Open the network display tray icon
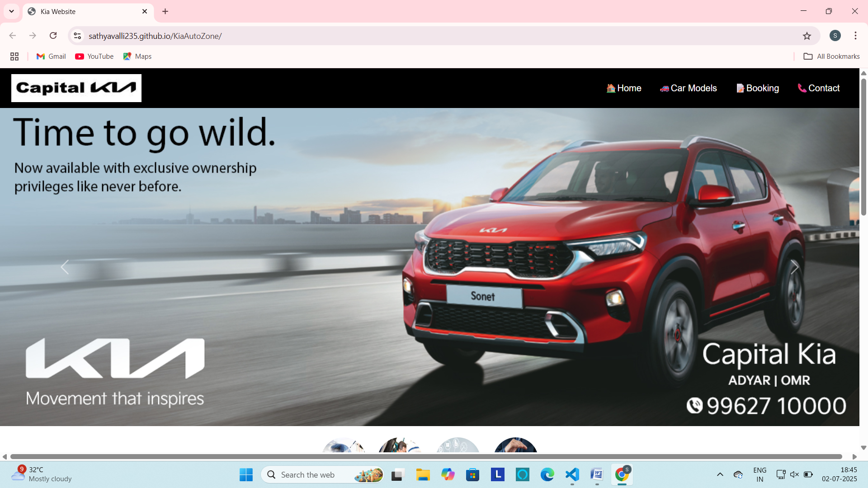The image size is (868, 488). [x=781, y=474]
